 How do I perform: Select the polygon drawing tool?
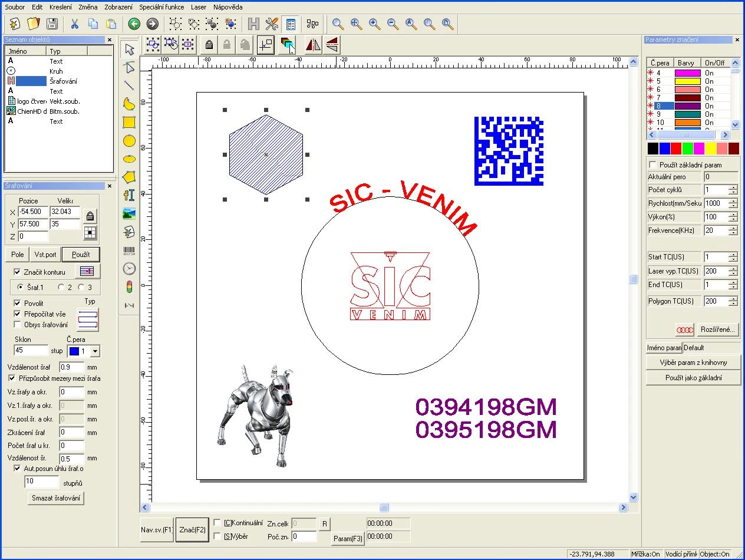(129, 177)
